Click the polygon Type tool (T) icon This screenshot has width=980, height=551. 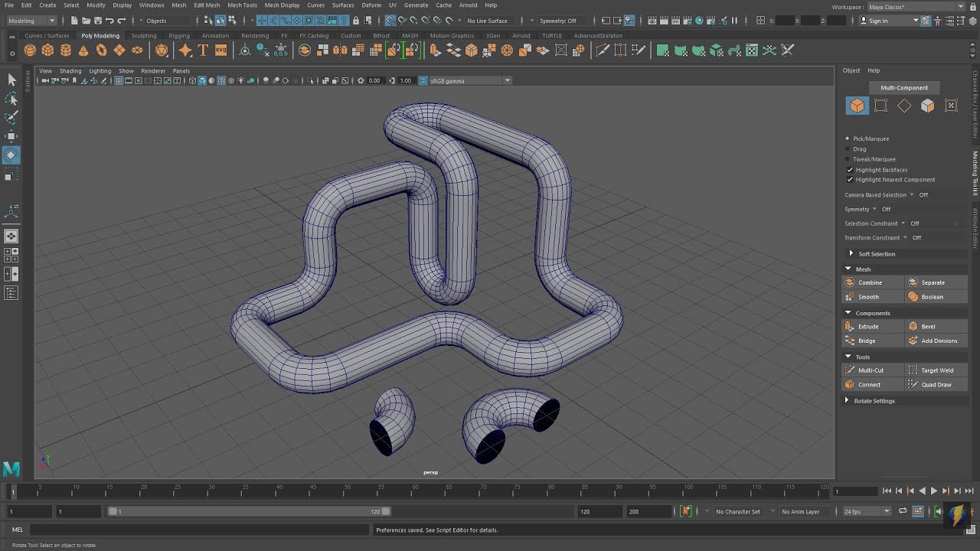pos(203,51)
